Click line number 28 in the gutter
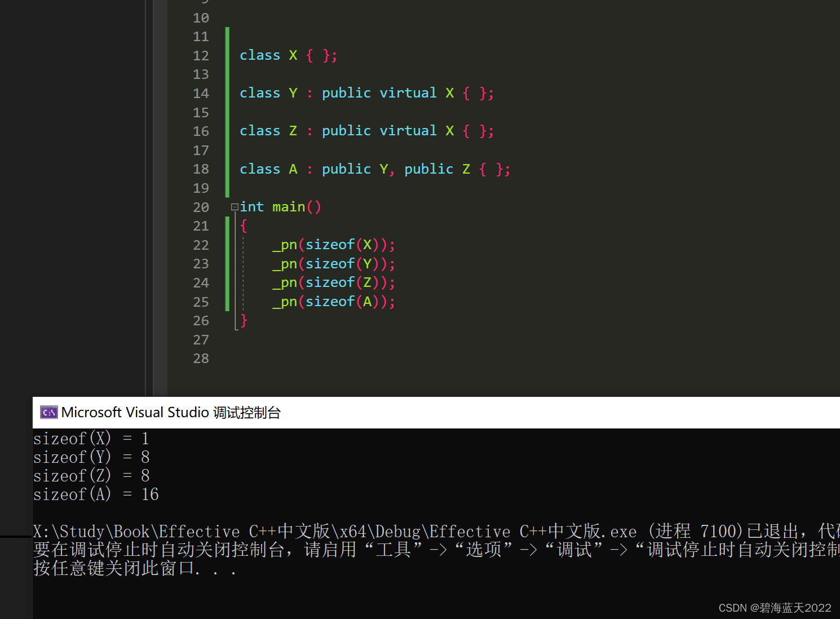The height and width of the screenshot is (619, 840). pos(201,359)
